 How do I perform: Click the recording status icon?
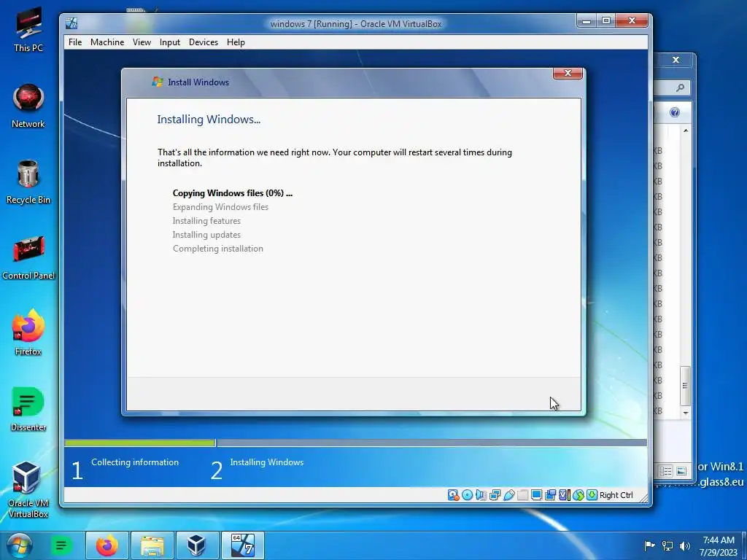[x=550, y=495]
